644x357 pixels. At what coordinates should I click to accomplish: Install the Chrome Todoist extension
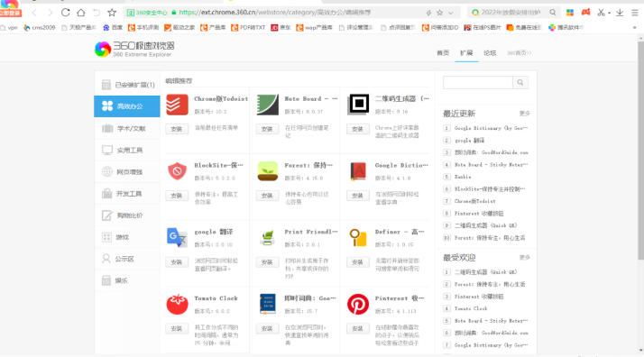(177, 129)
